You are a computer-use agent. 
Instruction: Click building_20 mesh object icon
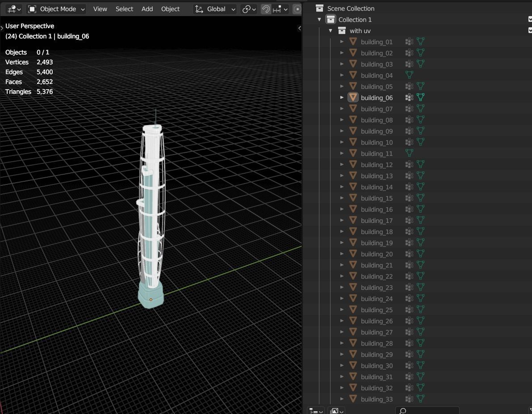coord(353,254)
